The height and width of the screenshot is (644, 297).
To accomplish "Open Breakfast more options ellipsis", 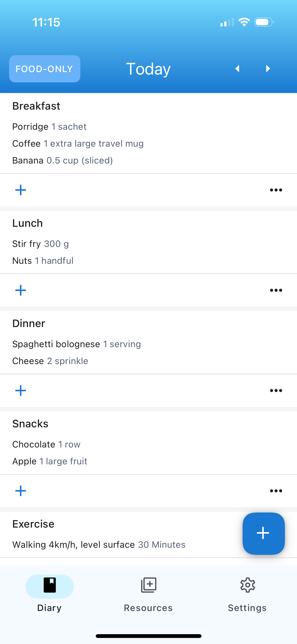I will pos(276,190).
